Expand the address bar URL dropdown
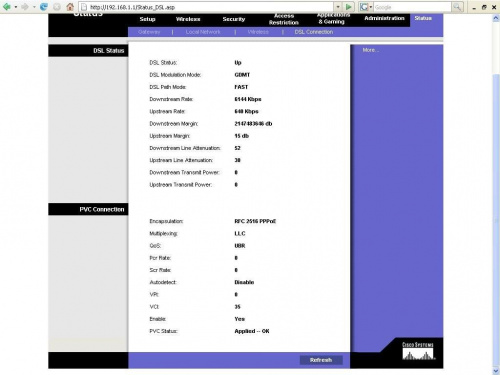This screenshot has height=375, width=500. [x=338, y=7]
